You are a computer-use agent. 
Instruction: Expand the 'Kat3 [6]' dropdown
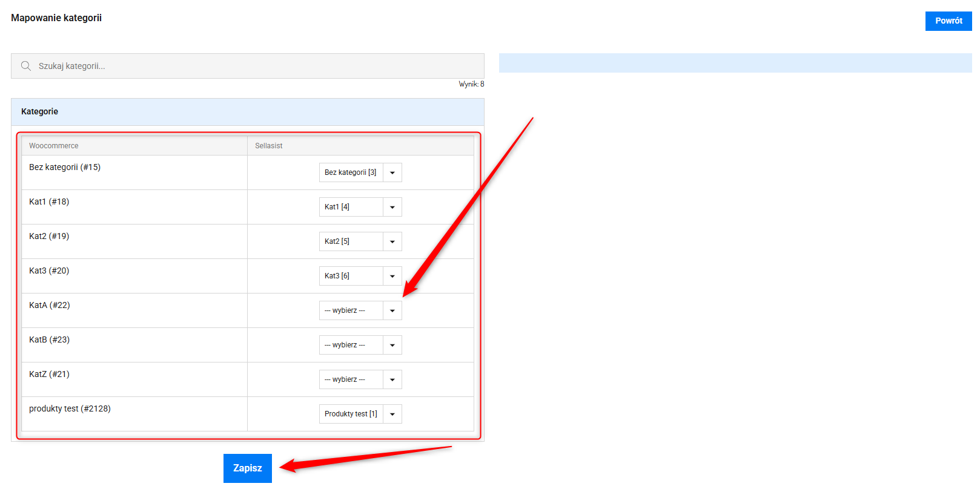coord(360,276)
